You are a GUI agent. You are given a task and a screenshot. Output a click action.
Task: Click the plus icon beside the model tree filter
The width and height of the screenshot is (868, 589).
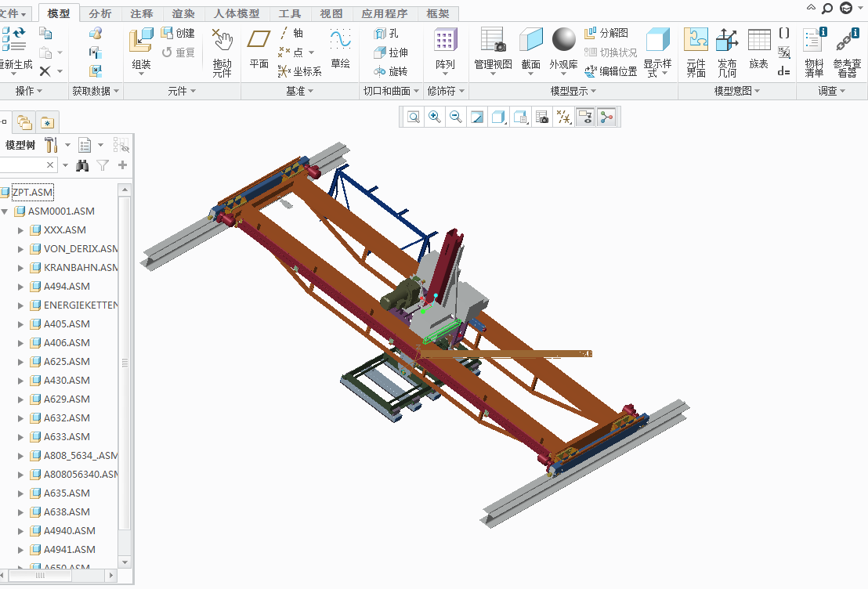pos(122,165)
